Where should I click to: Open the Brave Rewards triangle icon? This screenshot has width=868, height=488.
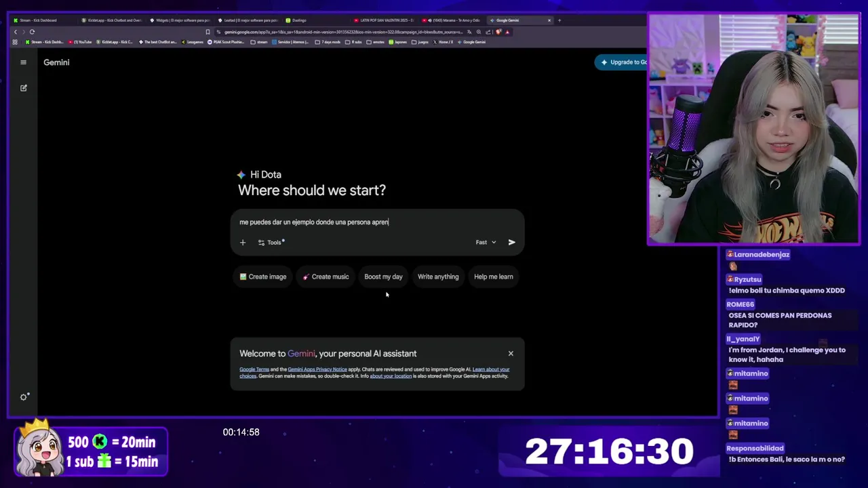(x=507, y=32)
